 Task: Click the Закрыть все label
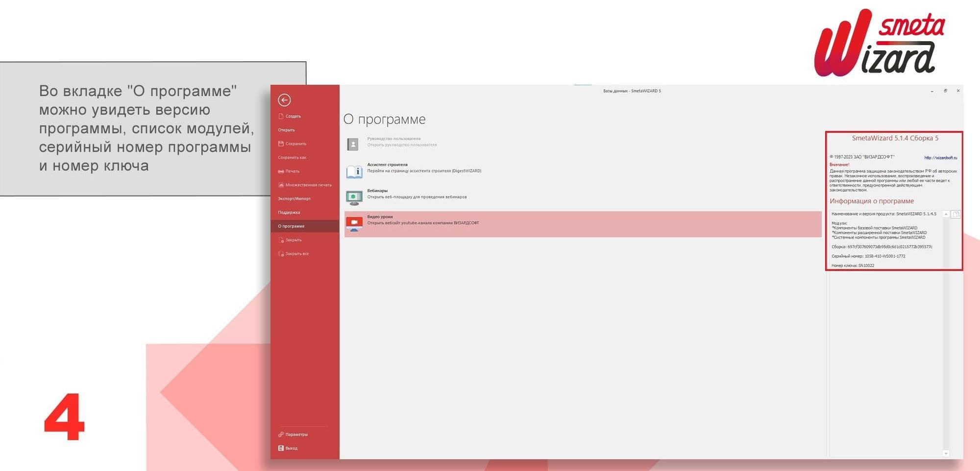click(x=297, y=253)
